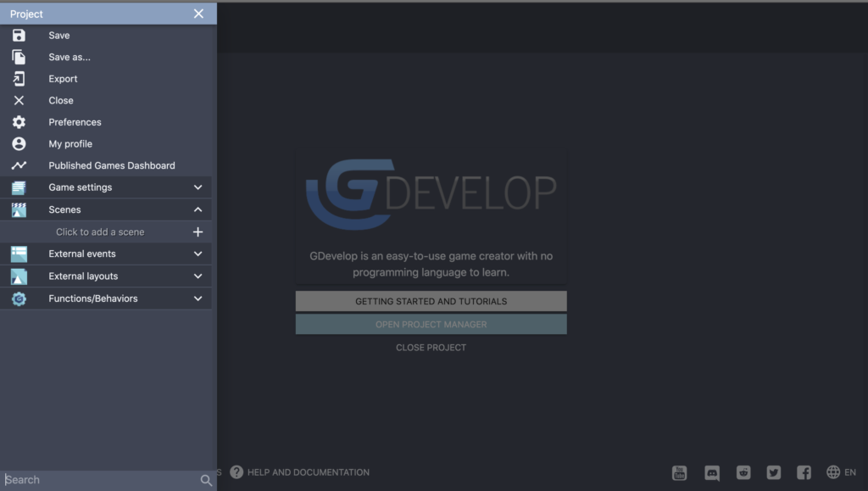868x491 pixels.
Task: Click the Preferences gear icon
Action: (19, 122)
